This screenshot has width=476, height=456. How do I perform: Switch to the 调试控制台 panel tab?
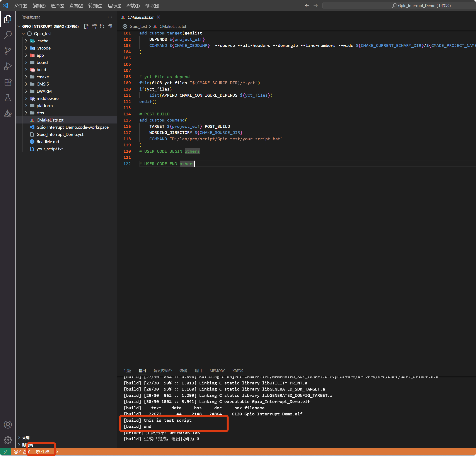[x=162, y=371]
